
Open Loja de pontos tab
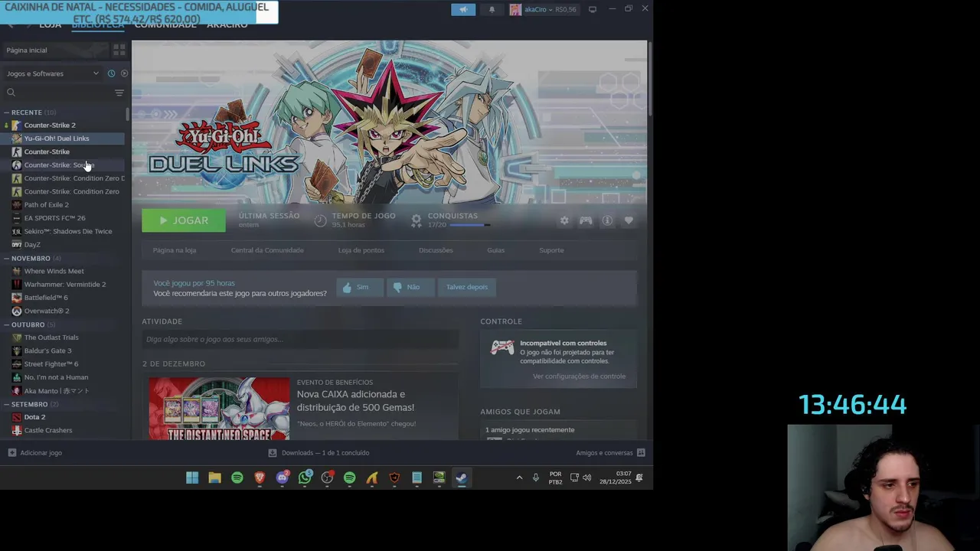pyautogui.click(x=361, y=250)
